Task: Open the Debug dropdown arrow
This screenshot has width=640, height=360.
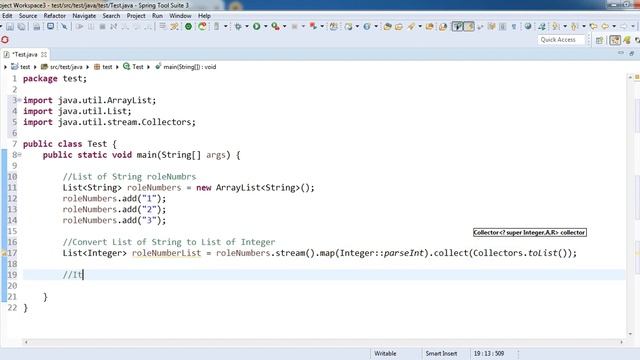Action: coord(247,27)
